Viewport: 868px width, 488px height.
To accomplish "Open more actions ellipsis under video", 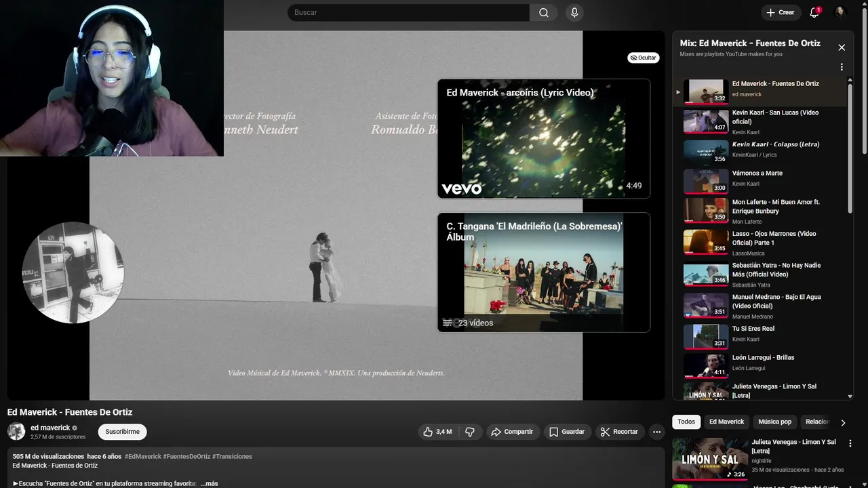I will (656, 432).
